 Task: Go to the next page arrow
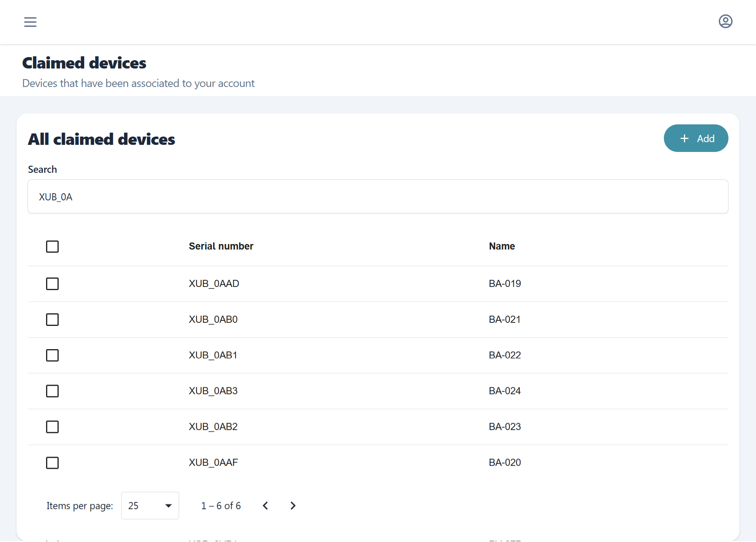293,506
